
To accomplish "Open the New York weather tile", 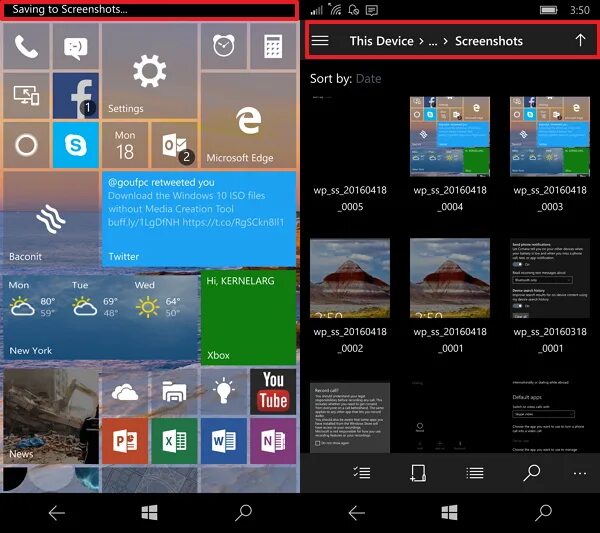I will (100, 318).
